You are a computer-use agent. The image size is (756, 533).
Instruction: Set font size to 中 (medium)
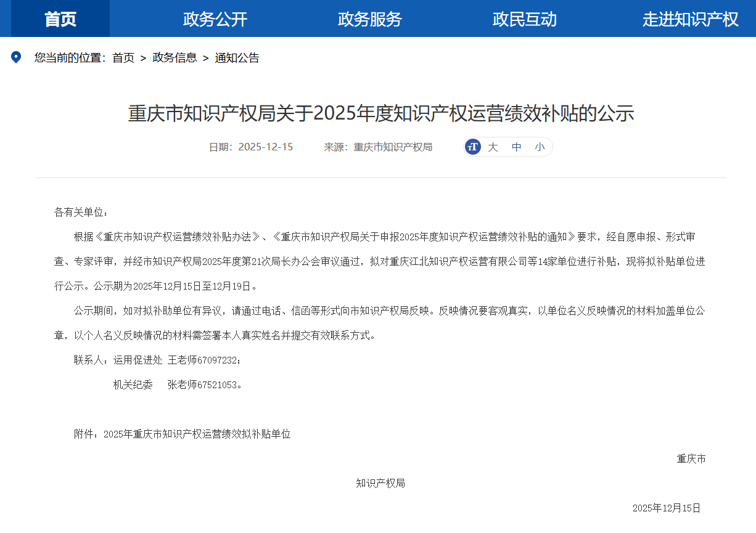point(517,147)
